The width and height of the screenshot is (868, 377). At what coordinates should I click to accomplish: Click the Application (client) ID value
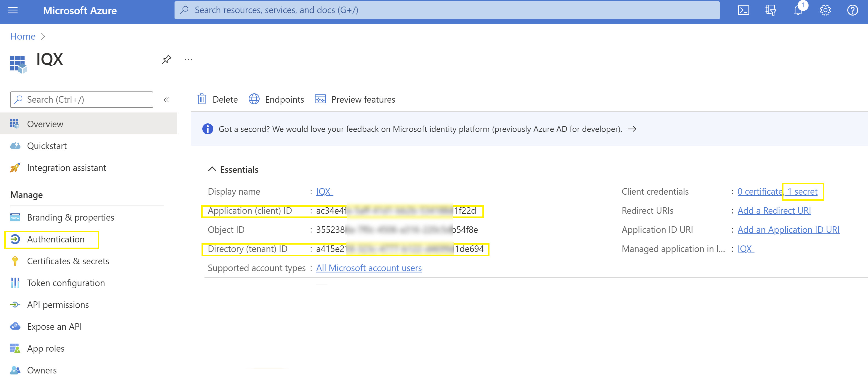click(396, 211)
